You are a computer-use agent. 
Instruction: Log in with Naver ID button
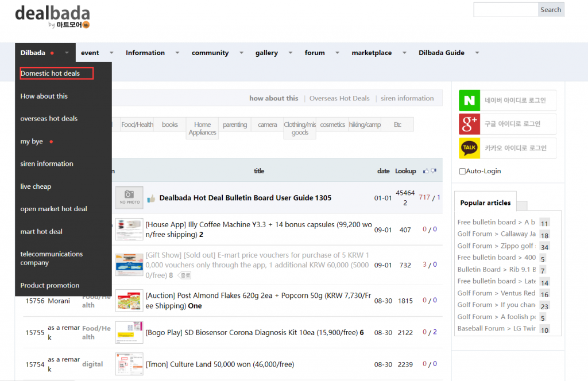(x=508, y=100)
